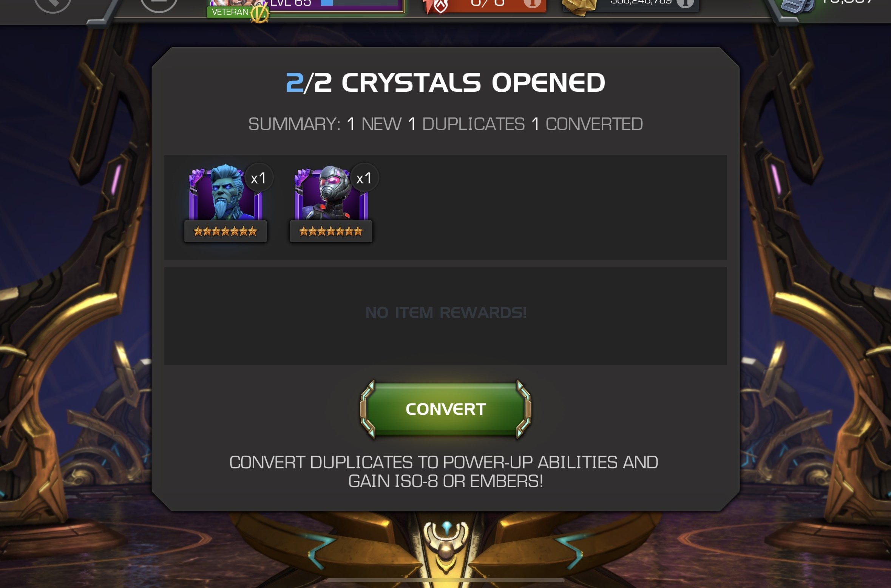Tap the star rating under blue champion
Viewport: 891px width, 588px height.
coord(225,231)
